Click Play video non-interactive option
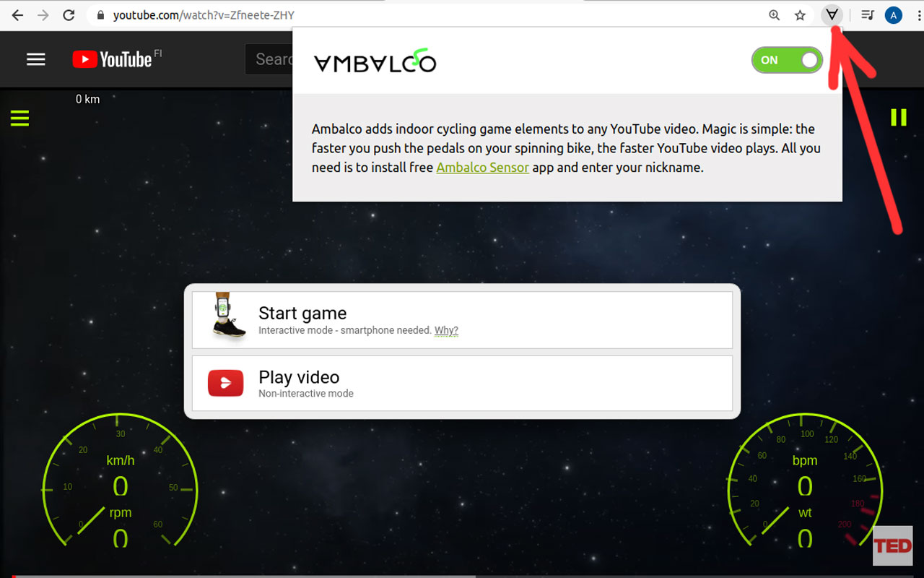 click(462, 383)
